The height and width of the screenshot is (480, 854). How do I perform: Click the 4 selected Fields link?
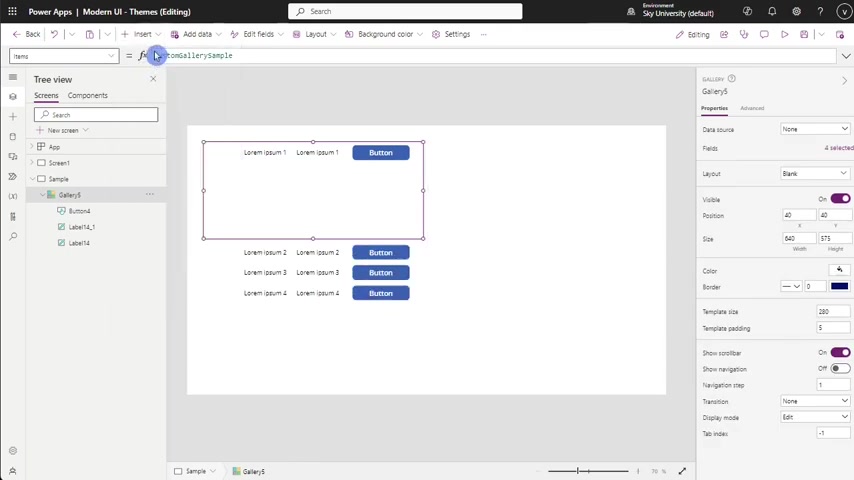coord(838,148)
